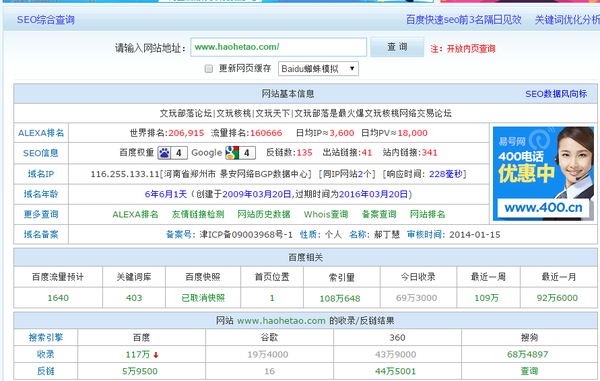Click last month value 92万6000
Viewport: 600px width, 381px height.
557,298
